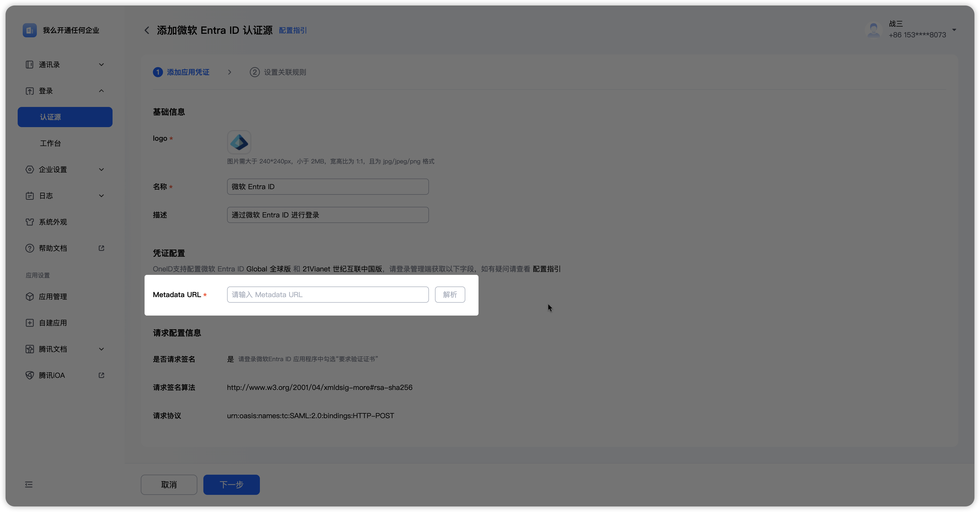Open 腾讯iOA external link icon
This screenshot has width=980, height=512.
point(101,375)
